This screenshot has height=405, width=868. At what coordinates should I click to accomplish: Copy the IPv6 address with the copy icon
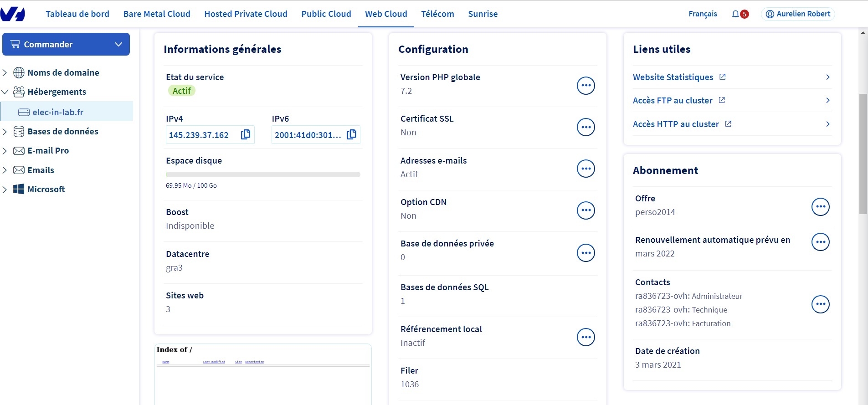[351, 134]
